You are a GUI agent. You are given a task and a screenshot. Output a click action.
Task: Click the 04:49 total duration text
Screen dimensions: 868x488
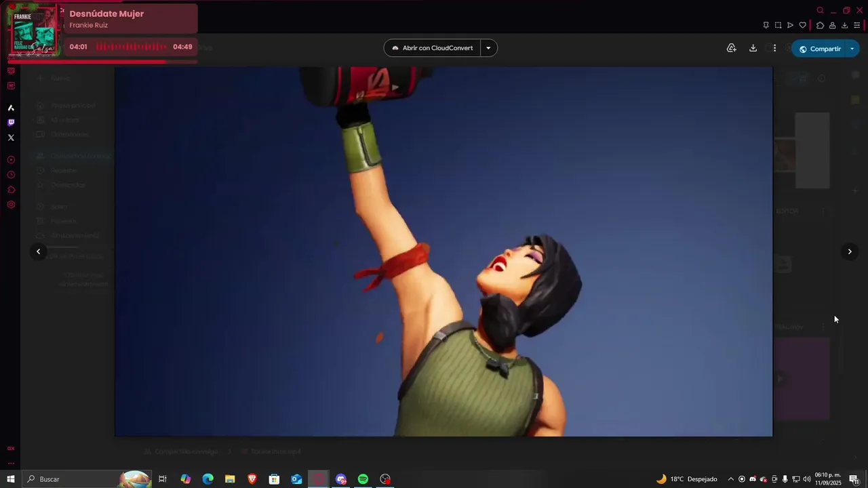[x=182, y=47]
